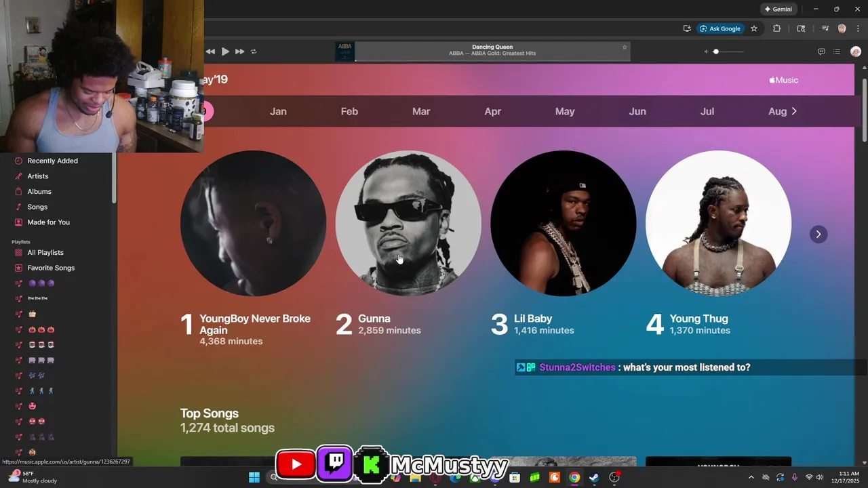Click YoungBoy Never Broke Again name
This screenshot has height=488, width=868.
(255, 325)
